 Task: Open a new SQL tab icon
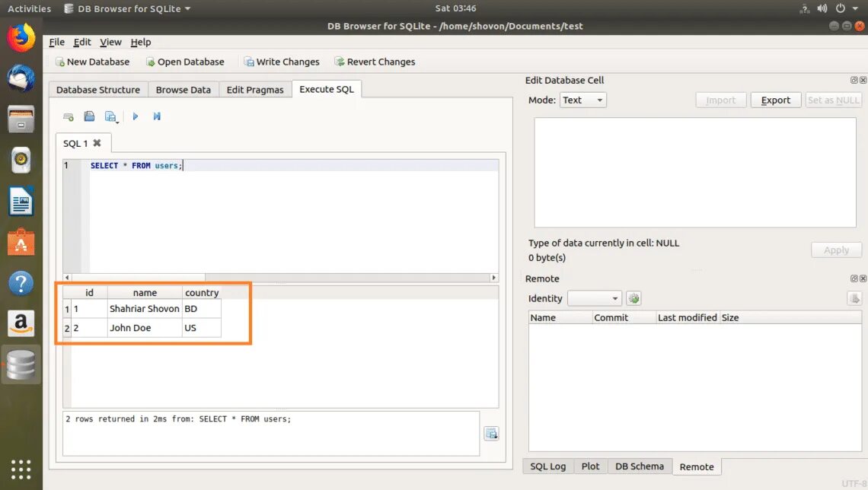click(69, 116)
